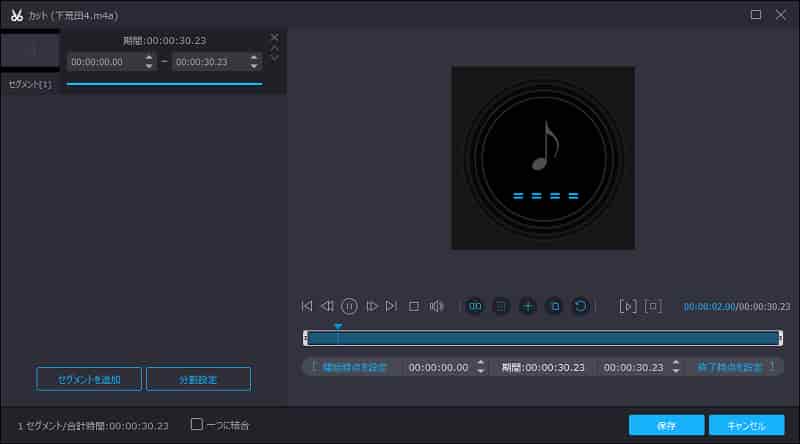Viewport: 800px width, 444px height.
Task: Enable the 一つに結合 merge checkbox
Action: tap(197, 424)
